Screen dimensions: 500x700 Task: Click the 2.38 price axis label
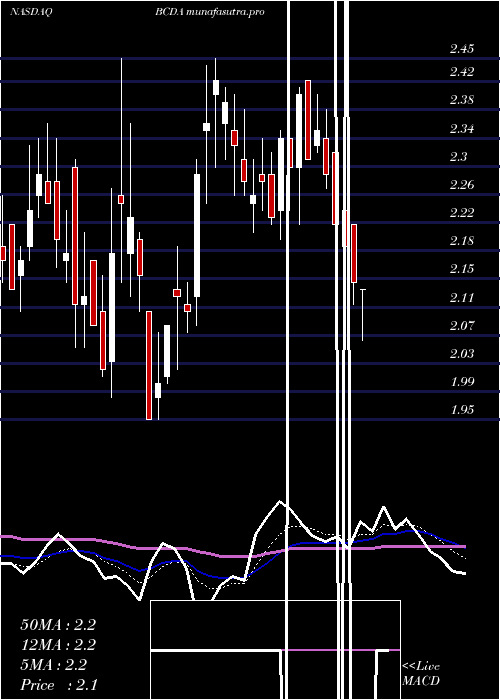(462, 100)
